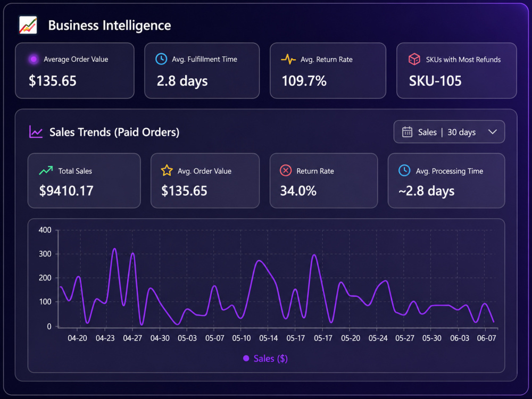532x399 pixels.
Task: Click the star icon next to Avg. Order Value
Action: coord(167,170)
